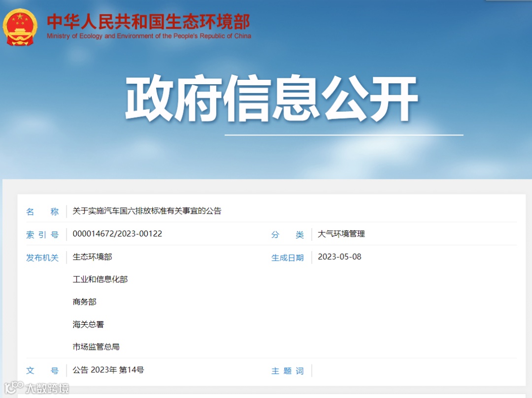Click the announcement title 关于实施汽车国六排放标准有关事宜的公告
This screenshot has width=532, height=398.
click(x=147, y=211)
